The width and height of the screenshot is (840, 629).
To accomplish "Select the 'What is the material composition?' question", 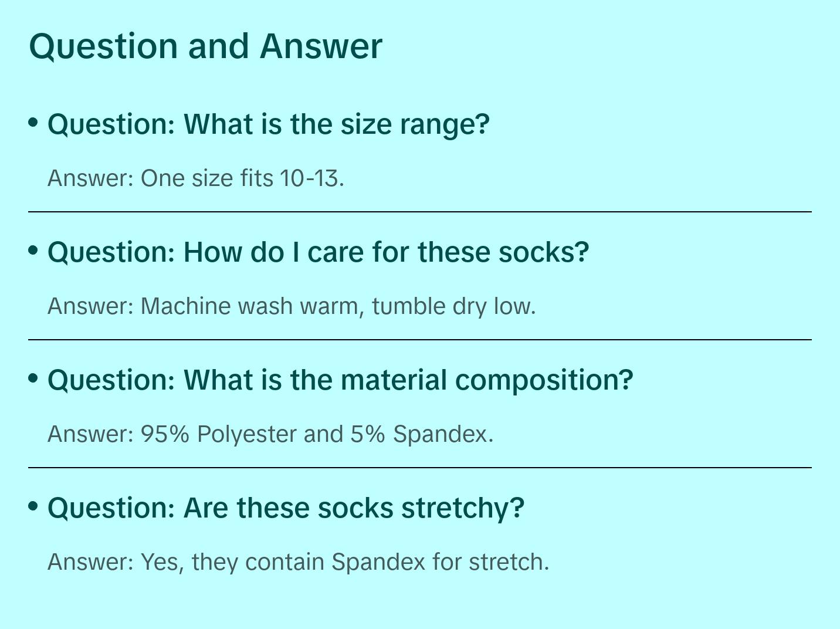I will coord(340,380).
